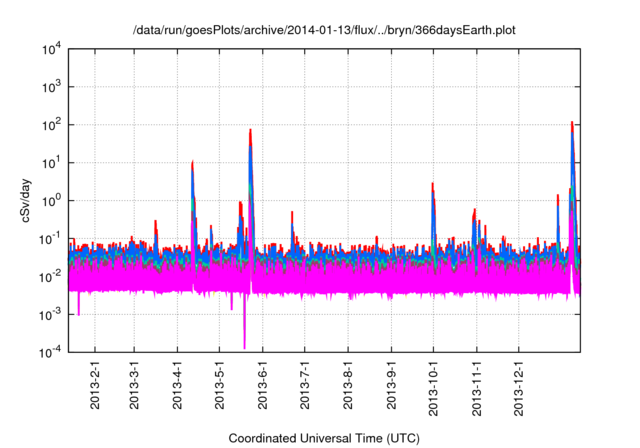Click the 2013-6-1 date tick label
Screen dimensions: 640x448
click(x=263, y=384)
